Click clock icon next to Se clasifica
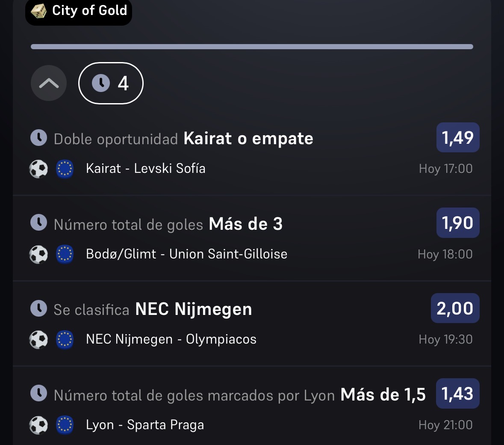This screenshot has width=504, height=445. pos(38,308)
